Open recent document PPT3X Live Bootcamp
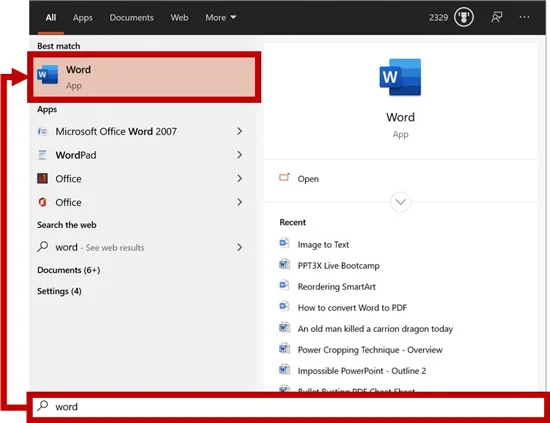Image resolution: width=550 pixels, height=423 pixels. click(338, 266)
